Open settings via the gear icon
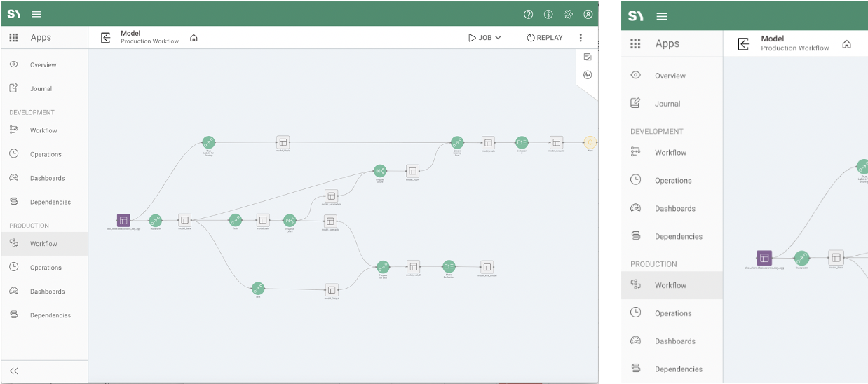868x384 pixels. click(568, 15)
